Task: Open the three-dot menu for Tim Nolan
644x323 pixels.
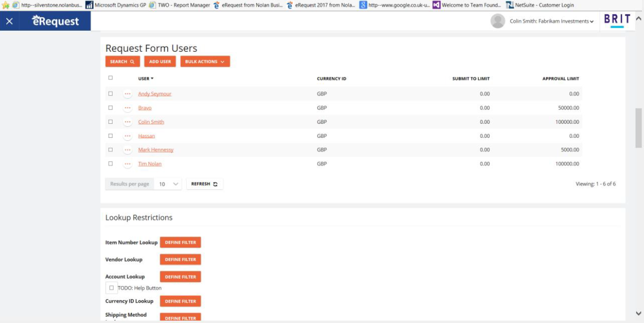Action: pos(128,164)
